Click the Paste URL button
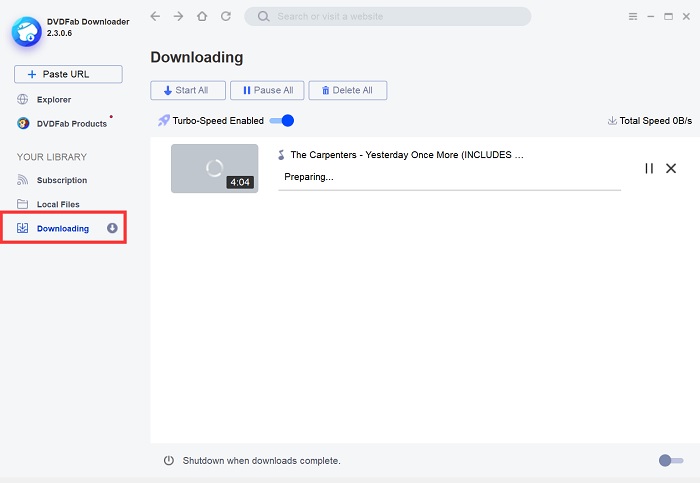Screen dimensions: 700x483 click(68, 74)
